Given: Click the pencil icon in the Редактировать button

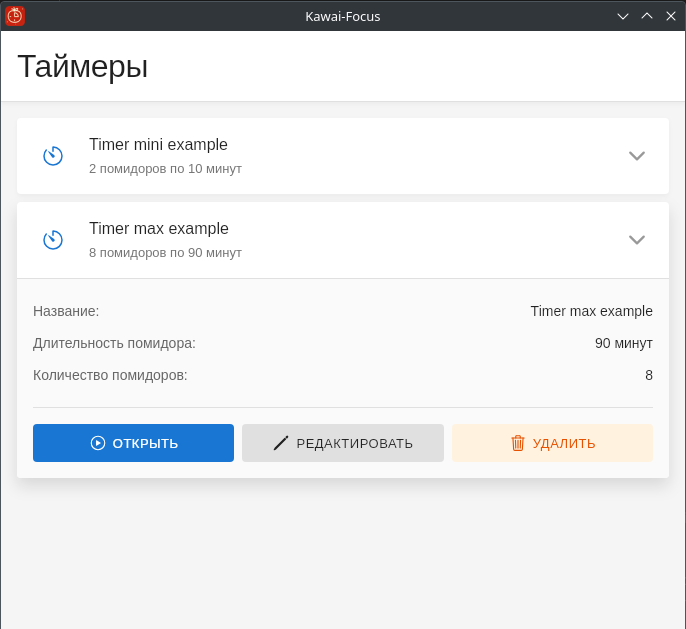Looking at the screenshot, I should point(281,443).
